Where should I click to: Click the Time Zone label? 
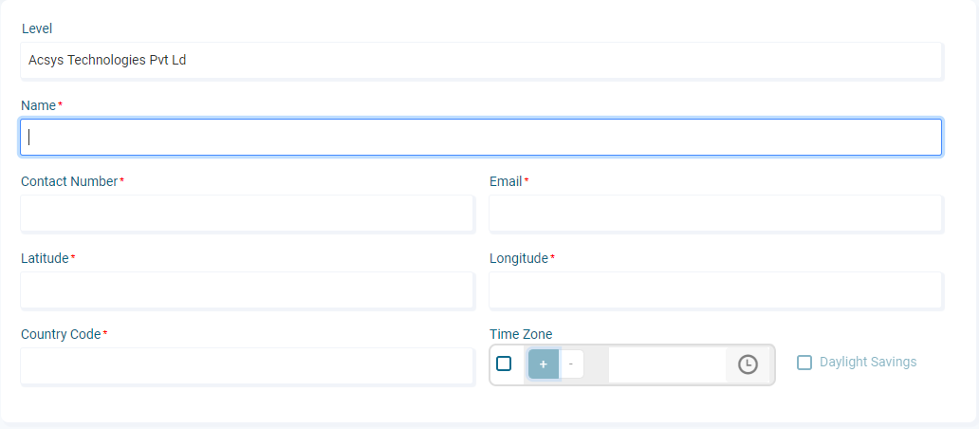[521, 335]
